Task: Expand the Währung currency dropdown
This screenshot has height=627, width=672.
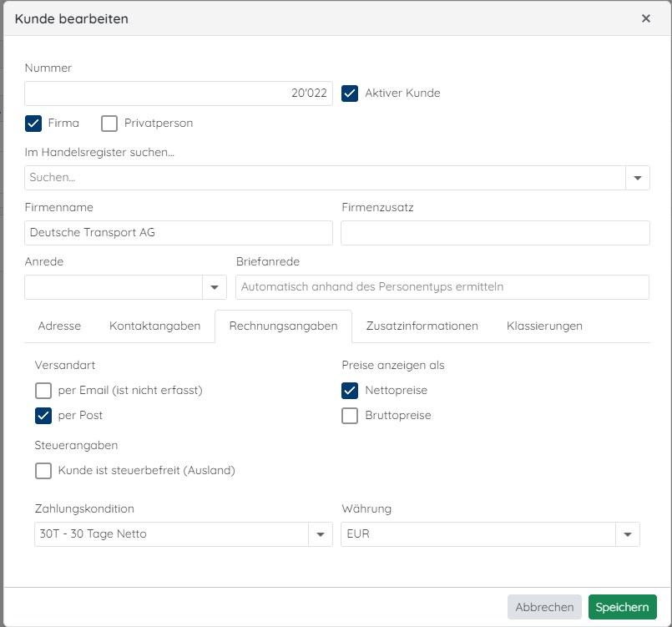Action: pyautogui.click(x=628, y=534)
